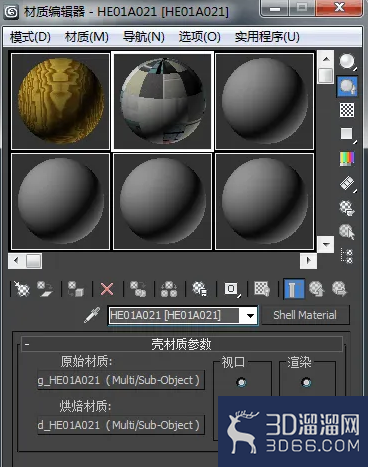Click the Make Preview film icon
Screen dimensions: 368x467
pyautogui.click(x=347, y=183)
